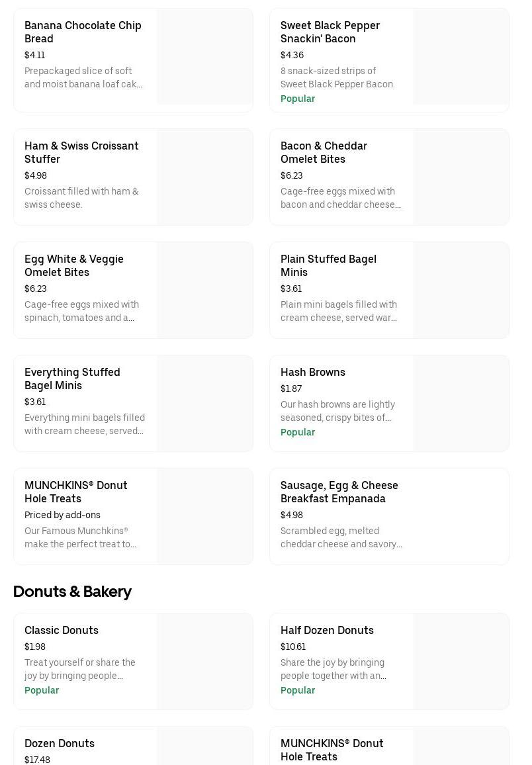
Task: Open Ham & Swiss Croissant Stuffer details
Action: [81, 152]
